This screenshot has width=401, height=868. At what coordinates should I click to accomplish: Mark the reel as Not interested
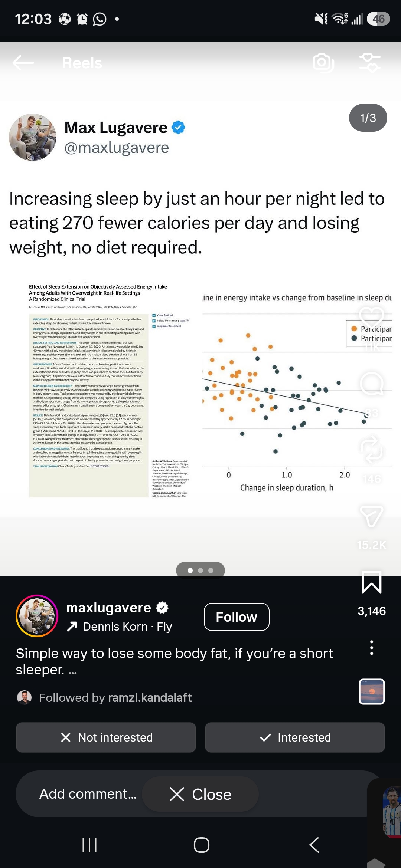[106, 737]
